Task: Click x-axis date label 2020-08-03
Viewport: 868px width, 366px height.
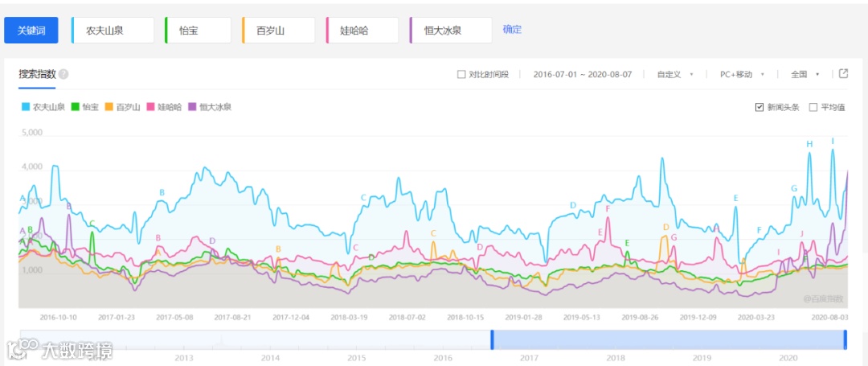Action: [x=829, y=317]
